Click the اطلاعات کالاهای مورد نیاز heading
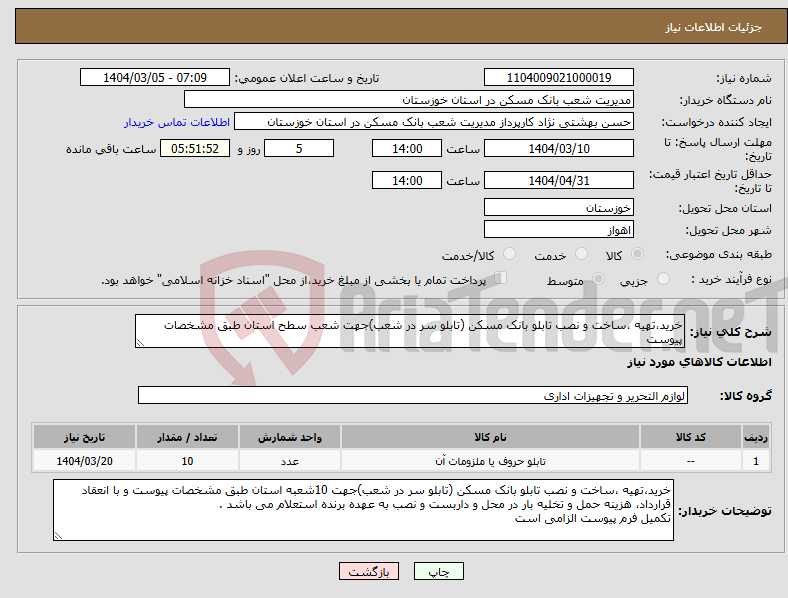Viewport: 788px width, 598px height. point(699,362)
